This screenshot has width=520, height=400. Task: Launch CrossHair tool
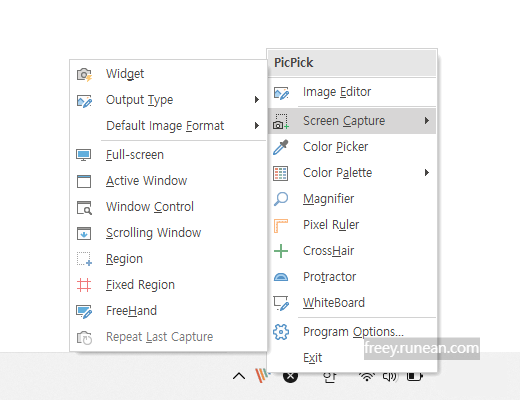coord(352,251)
